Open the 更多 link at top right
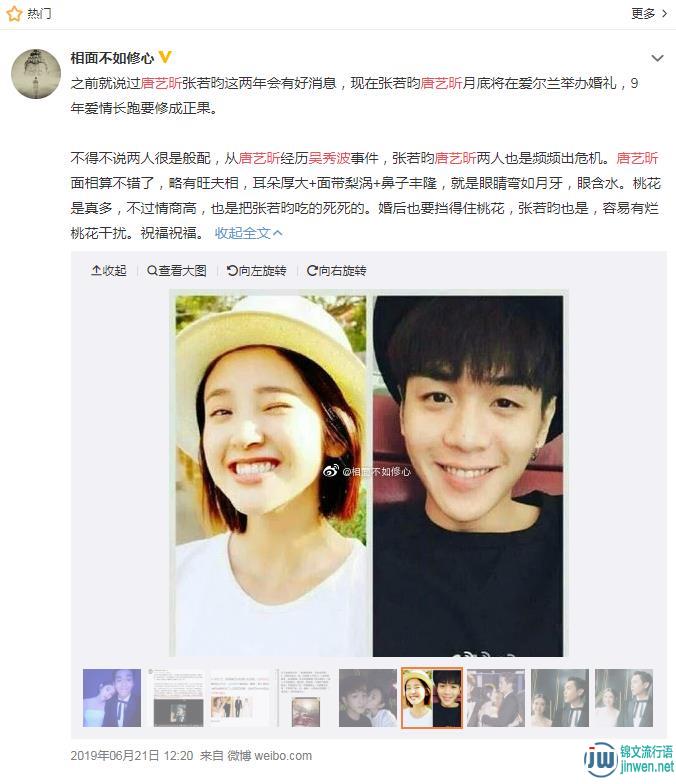The image size is (676, 784). 648,14
